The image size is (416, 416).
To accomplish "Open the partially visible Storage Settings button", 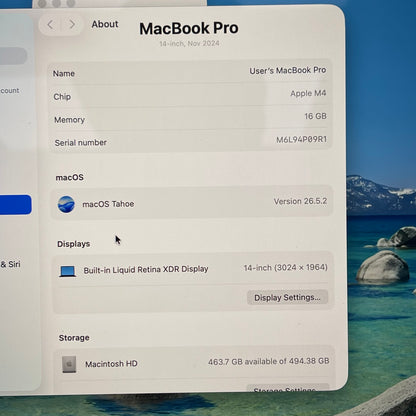I will pos(288,388).
